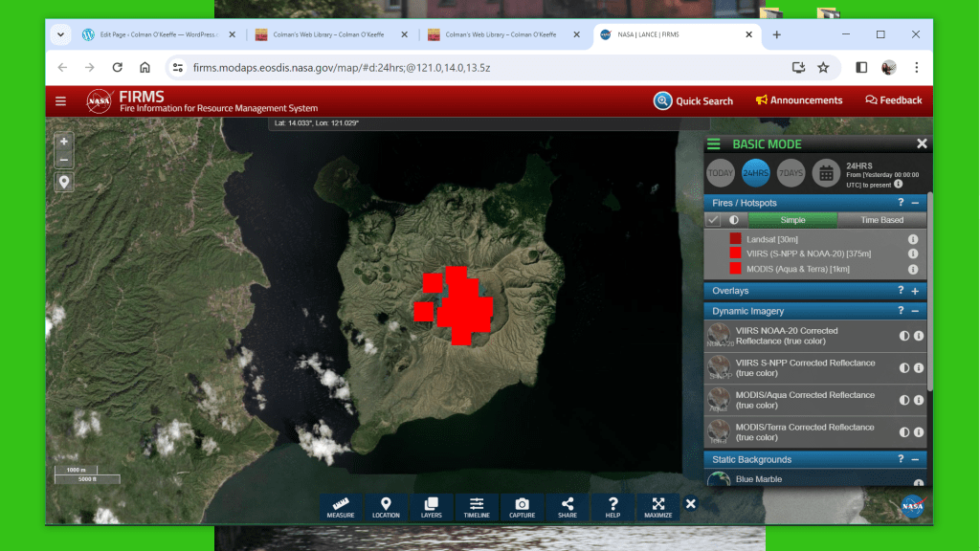Click the red MODIS color swatch
980x551 pixels.
(735, 269)
